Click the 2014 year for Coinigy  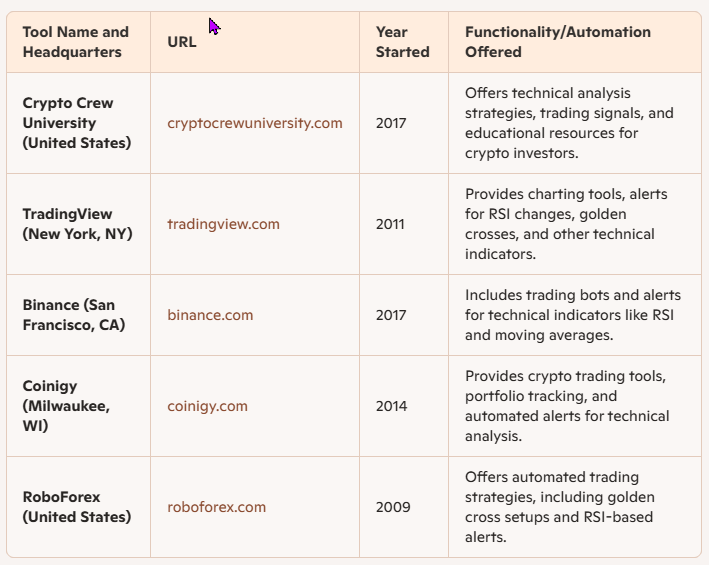pyautogui.click(x=391, y=406)
